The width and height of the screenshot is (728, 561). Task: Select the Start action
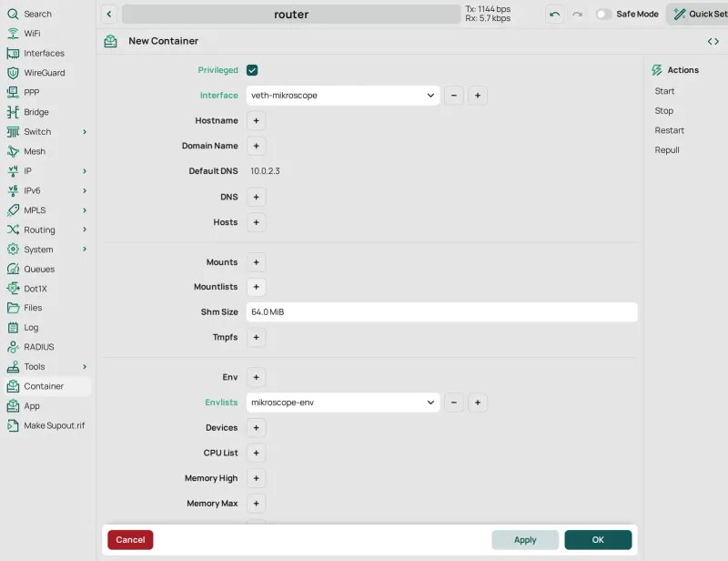664,91
